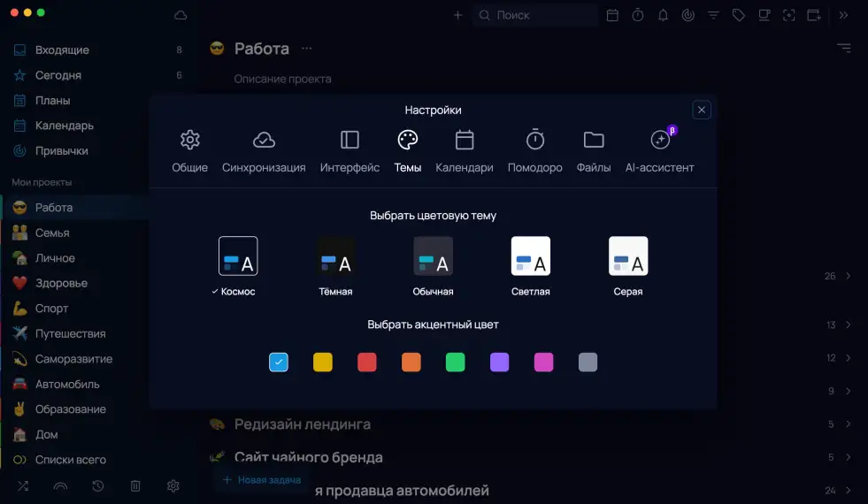Expand the row showing 26 tasks
The image size is (868, 504).
(x=848, y=276)
